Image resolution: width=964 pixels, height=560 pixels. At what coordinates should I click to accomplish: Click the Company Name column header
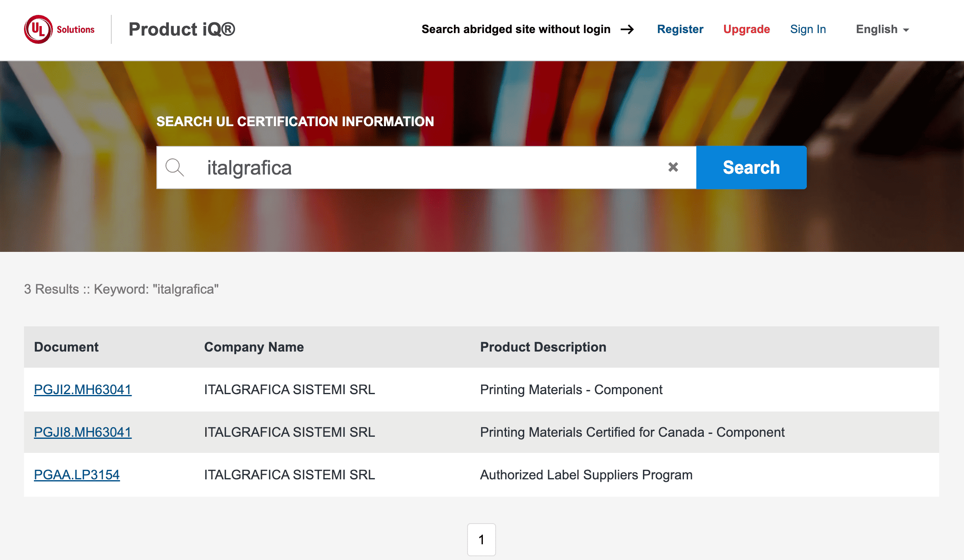pos(254,347)
